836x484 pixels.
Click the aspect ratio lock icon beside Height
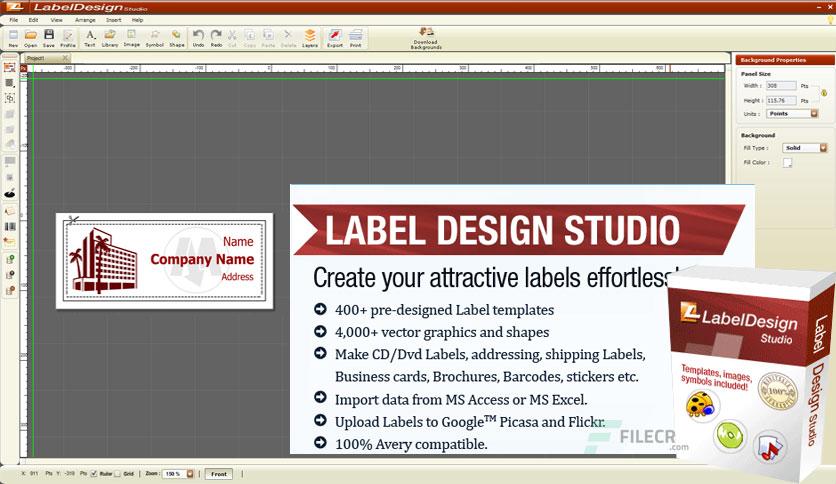click(824, 93)
